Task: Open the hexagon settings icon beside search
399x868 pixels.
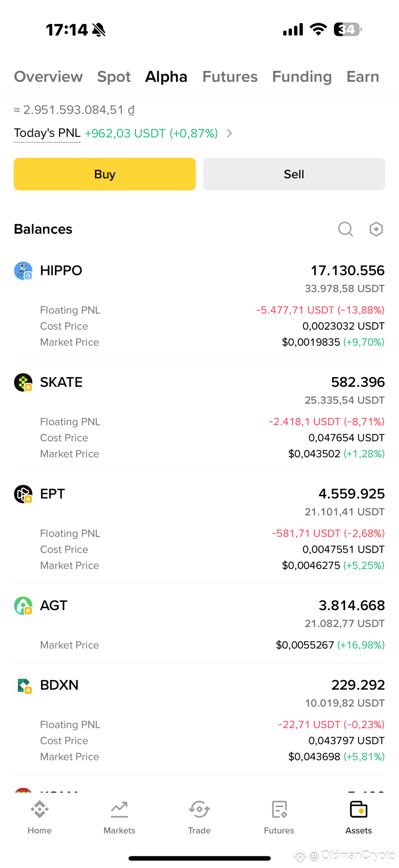Action: [376, 229]
